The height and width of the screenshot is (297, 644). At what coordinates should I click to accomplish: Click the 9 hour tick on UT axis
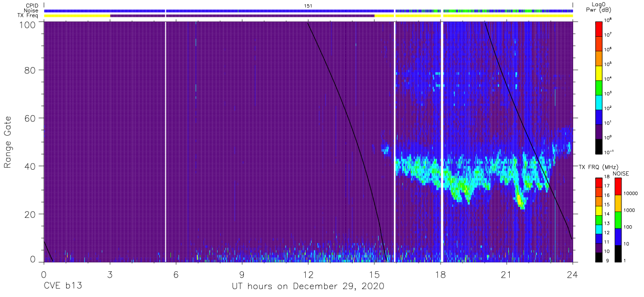[242, 274]
